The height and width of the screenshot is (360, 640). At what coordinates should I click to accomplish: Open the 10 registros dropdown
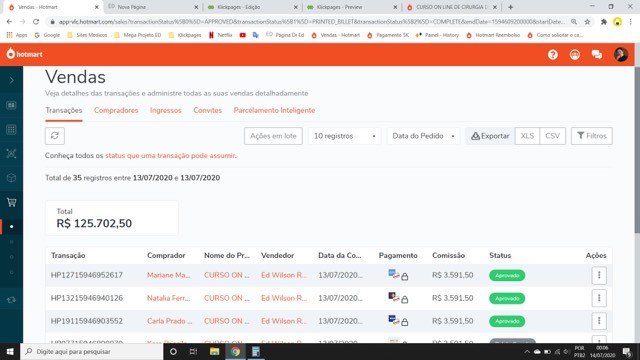(x=344, y=136)
